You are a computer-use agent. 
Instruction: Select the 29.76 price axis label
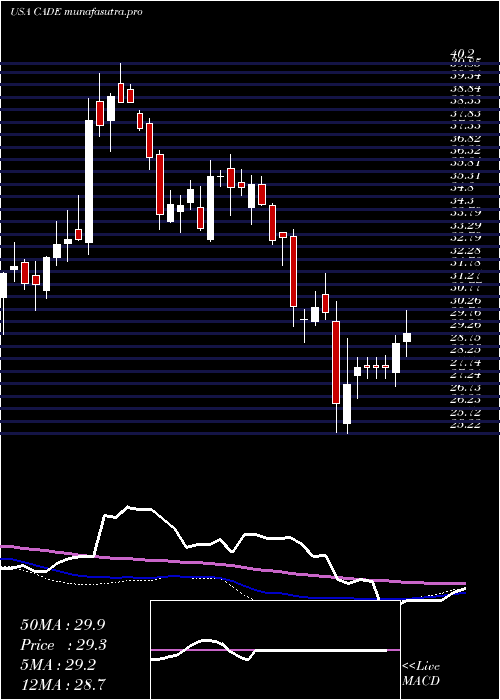(x=466, y=313)
